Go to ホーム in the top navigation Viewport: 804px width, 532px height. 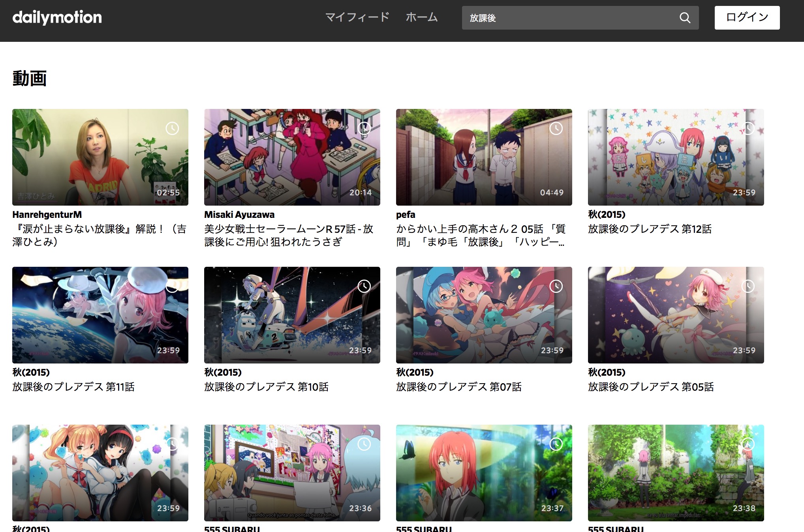[x=422, y=17]
